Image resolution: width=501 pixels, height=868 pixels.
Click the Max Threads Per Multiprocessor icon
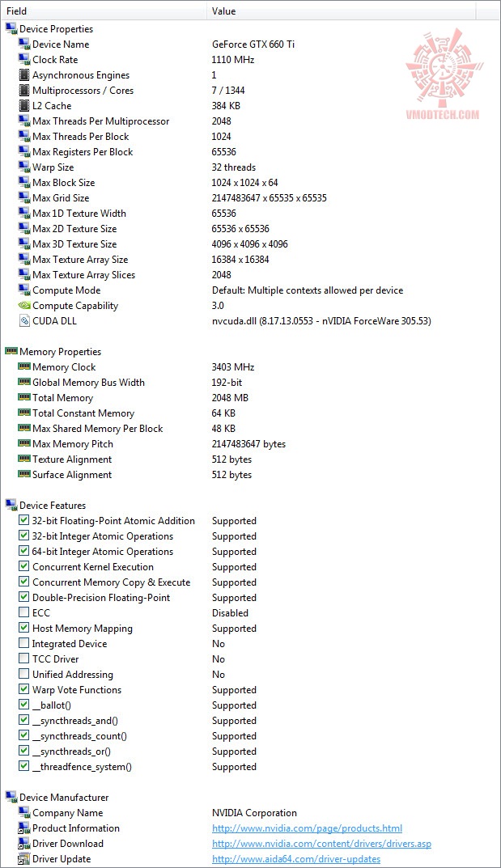(x=23, y=121)
